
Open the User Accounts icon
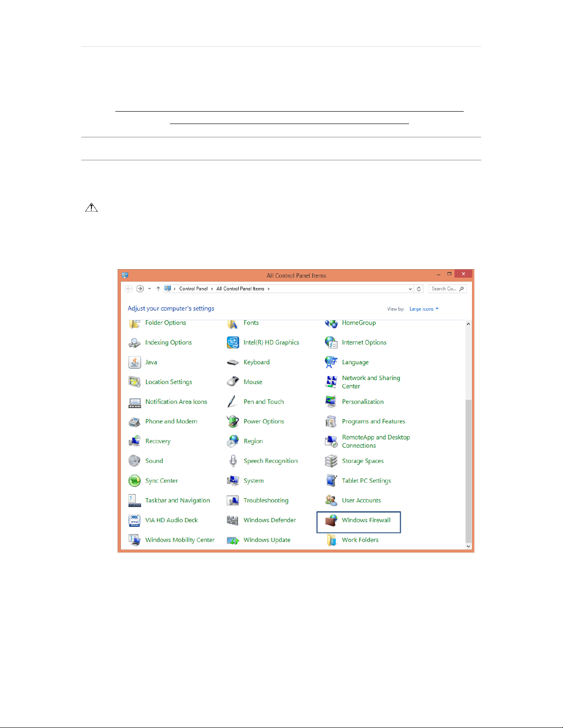[331, 501]
